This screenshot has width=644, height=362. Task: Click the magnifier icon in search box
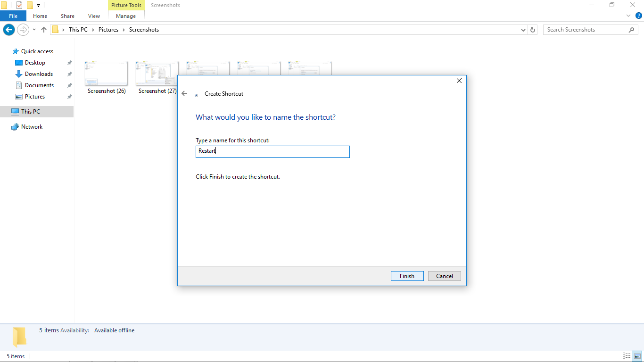point(632,30)
